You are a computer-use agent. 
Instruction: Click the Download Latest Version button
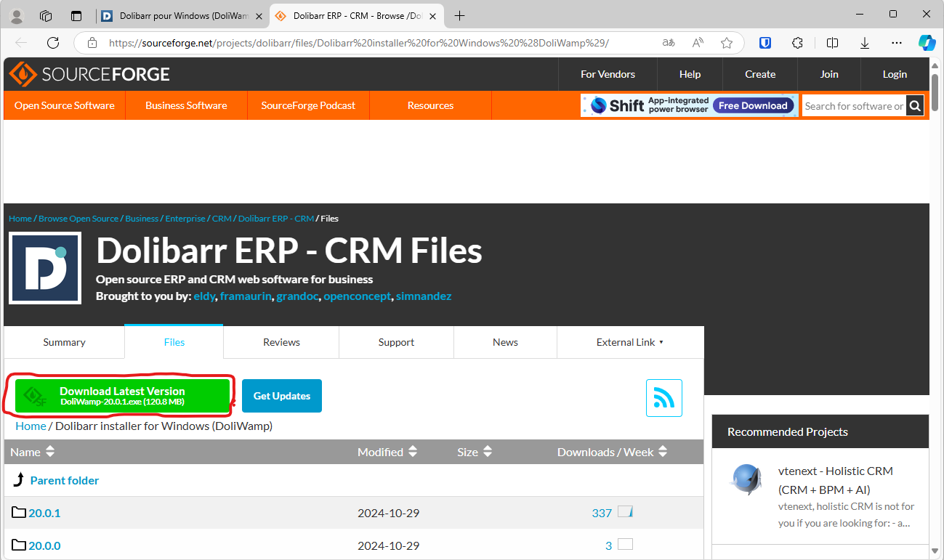point(122,396)
